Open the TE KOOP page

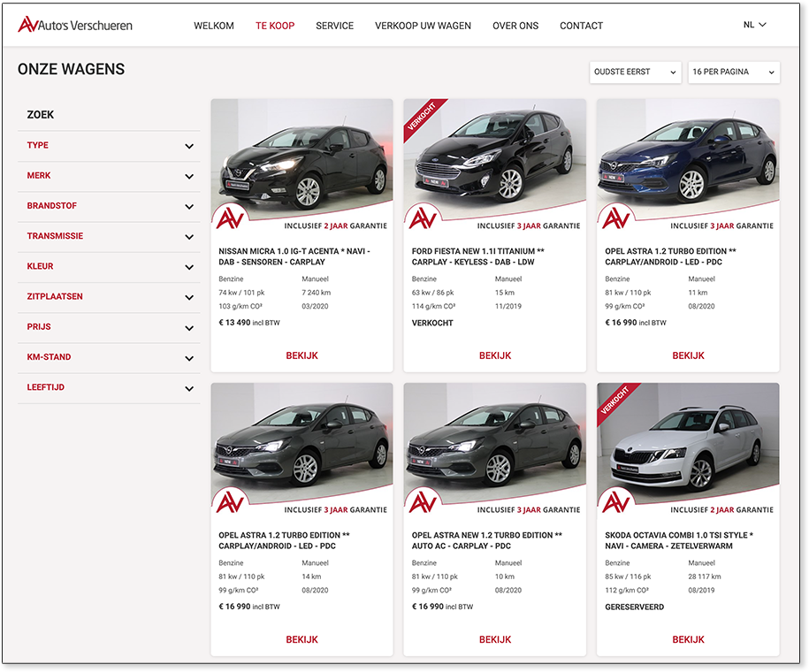(x=275, y=26)
